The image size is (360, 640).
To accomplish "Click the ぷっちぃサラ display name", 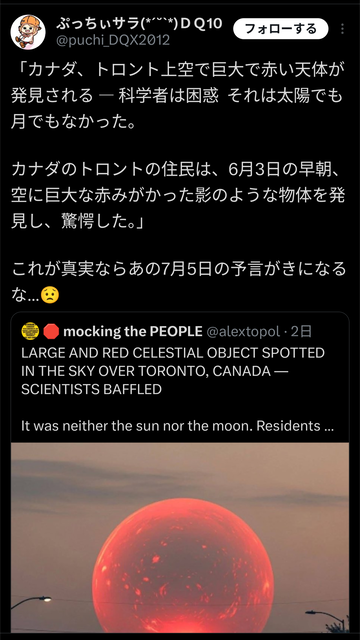I will (x=139, y=23).
